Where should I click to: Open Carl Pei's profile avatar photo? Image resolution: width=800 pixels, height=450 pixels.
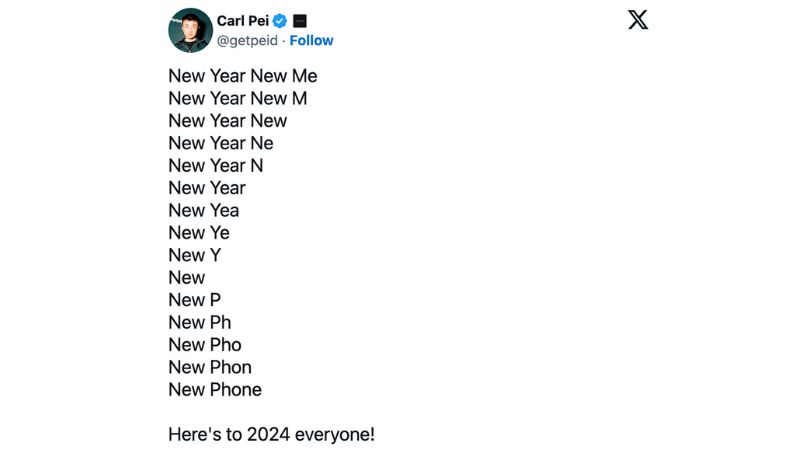point(190,30)
